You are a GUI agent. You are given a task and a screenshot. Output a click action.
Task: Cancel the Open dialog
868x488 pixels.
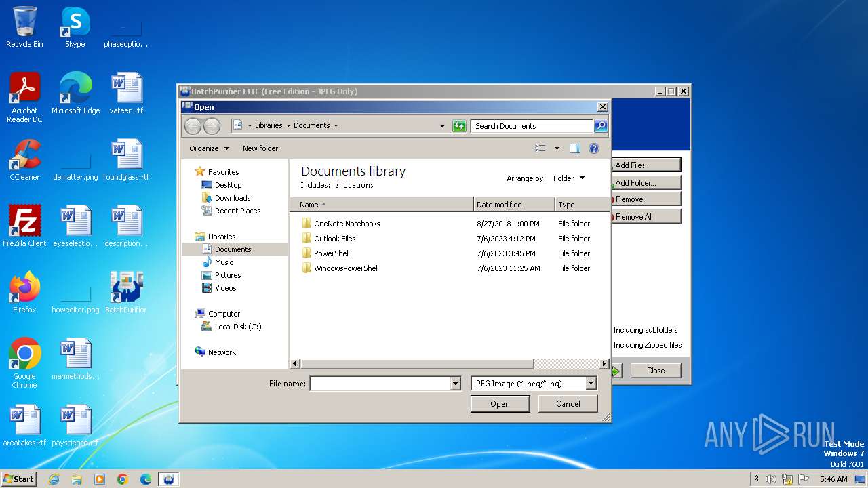[568, 404]
